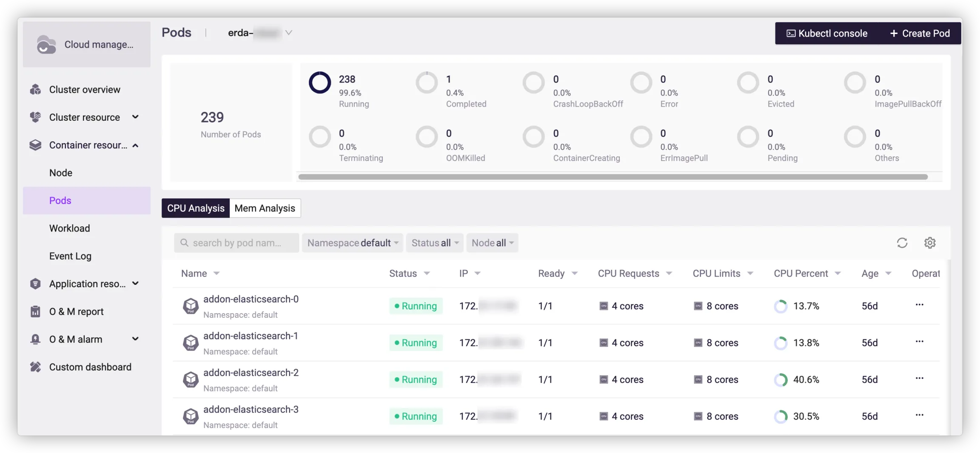Open the Kubectl console

tap(827, 34)
